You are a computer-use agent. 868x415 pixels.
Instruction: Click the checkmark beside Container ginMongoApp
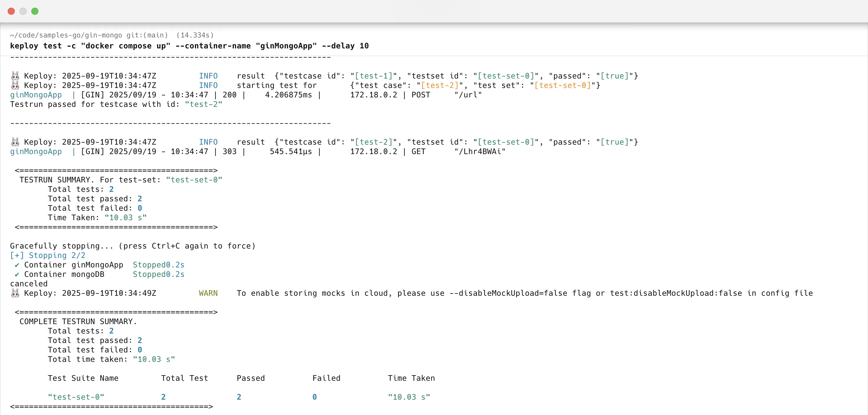(17, 265)
